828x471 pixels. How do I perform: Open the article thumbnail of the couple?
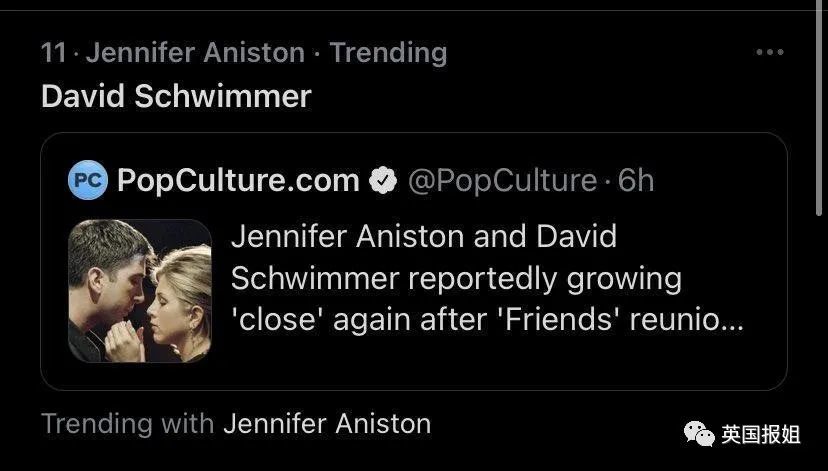coord(139,291)
